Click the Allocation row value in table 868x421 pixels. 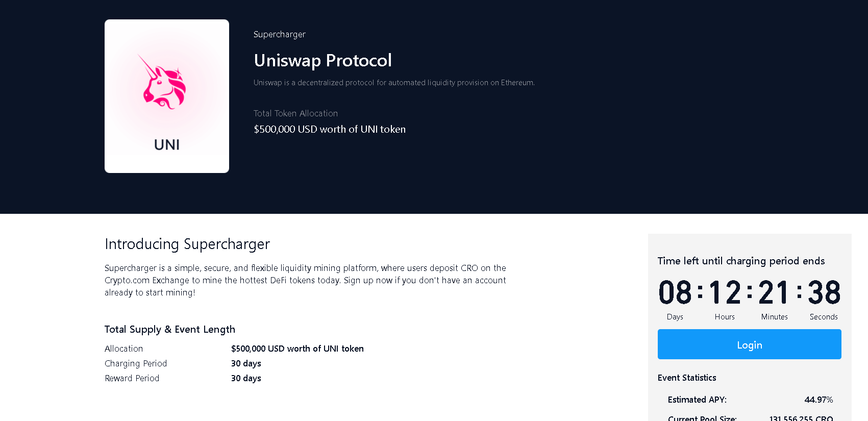(x=297, y=349)
